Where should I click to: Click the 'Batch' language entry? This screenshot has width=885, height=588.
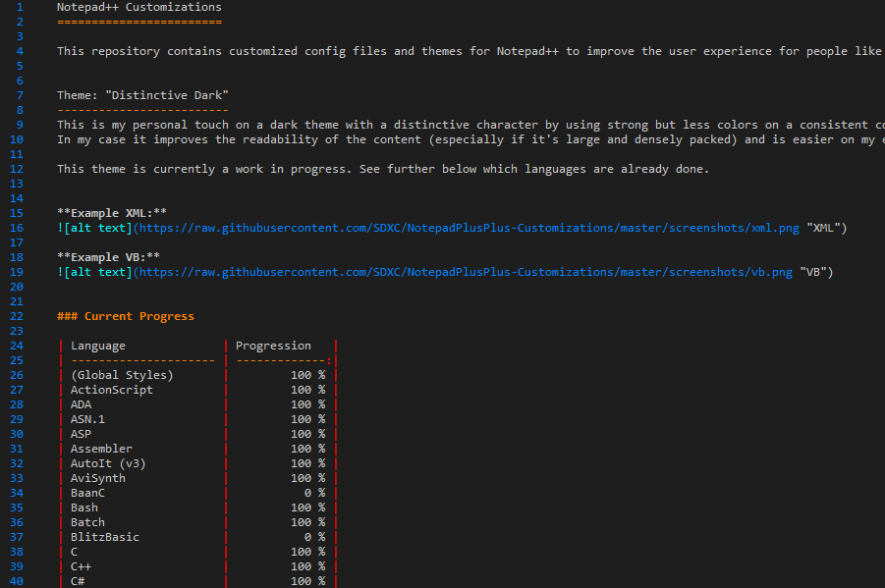pyautogui.click(x=87, y=522)
